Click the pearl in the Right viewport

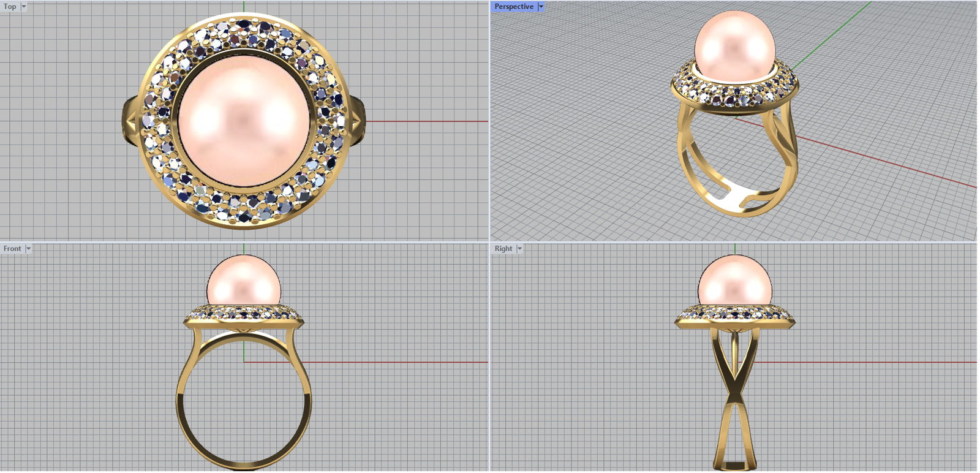[x=734, y=282]
